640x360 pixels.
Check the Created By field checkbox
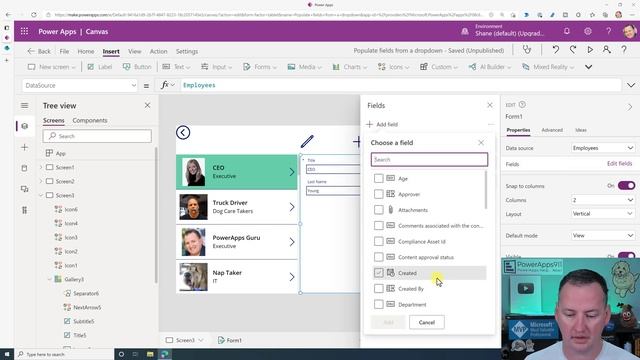coord(378,289)
